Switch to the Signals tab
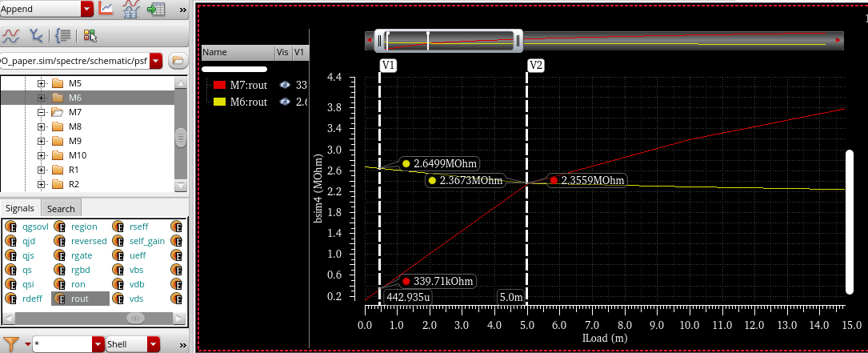 [x=20, y=208]
